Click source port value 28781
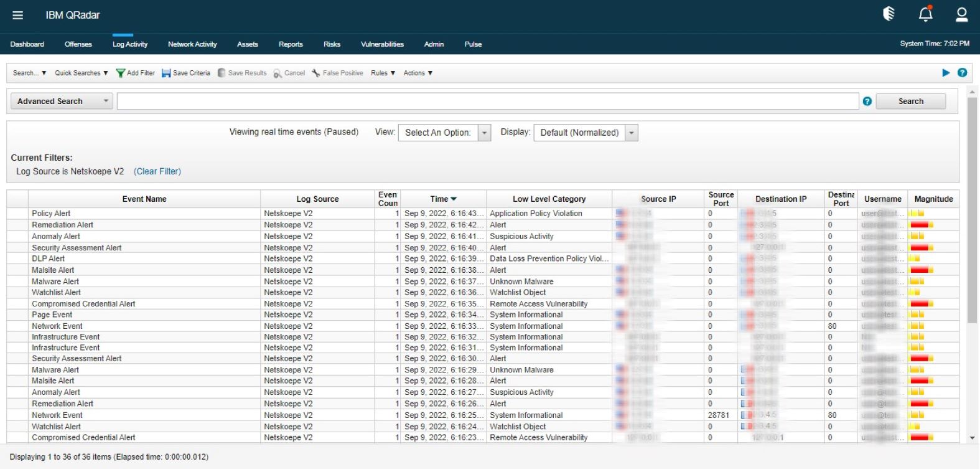This screenshot has width=980, height=469. tap(719, 415)
